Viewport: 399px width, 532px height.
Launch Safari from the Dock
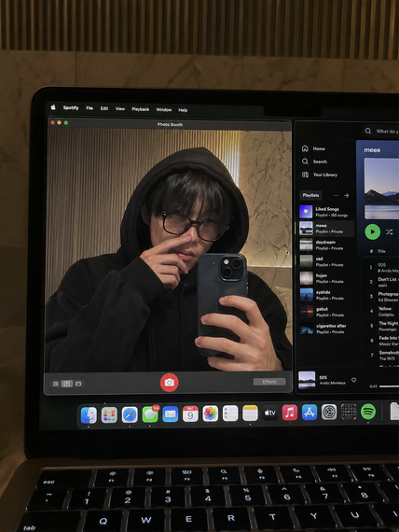pos(130,414)
